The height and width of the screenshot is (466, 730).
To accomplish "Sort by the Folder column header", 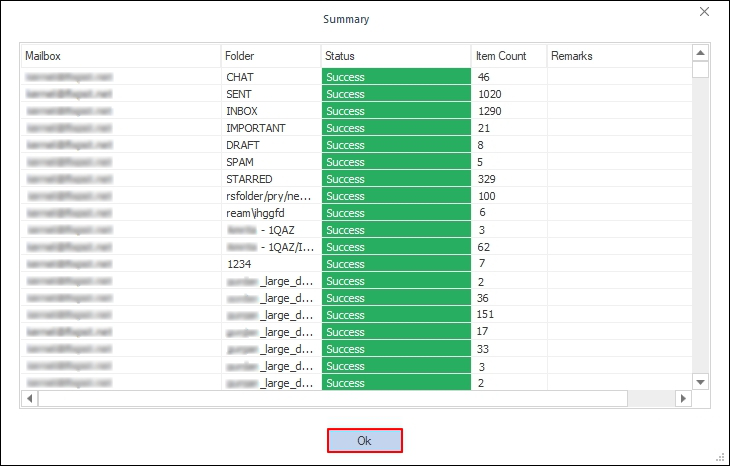I will [x=271, y=56].
